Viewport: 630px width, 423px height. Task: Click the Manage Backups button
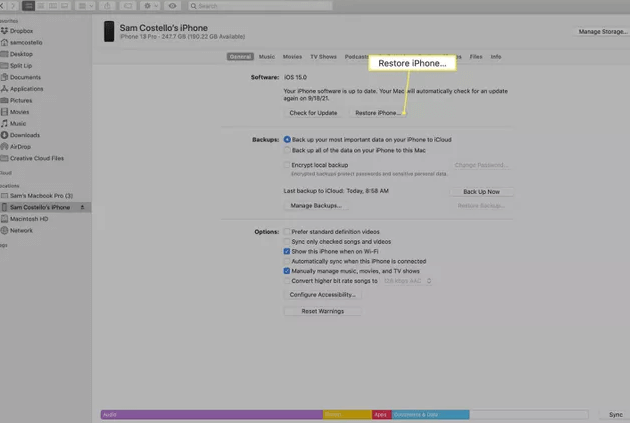[x=316, y=206]
